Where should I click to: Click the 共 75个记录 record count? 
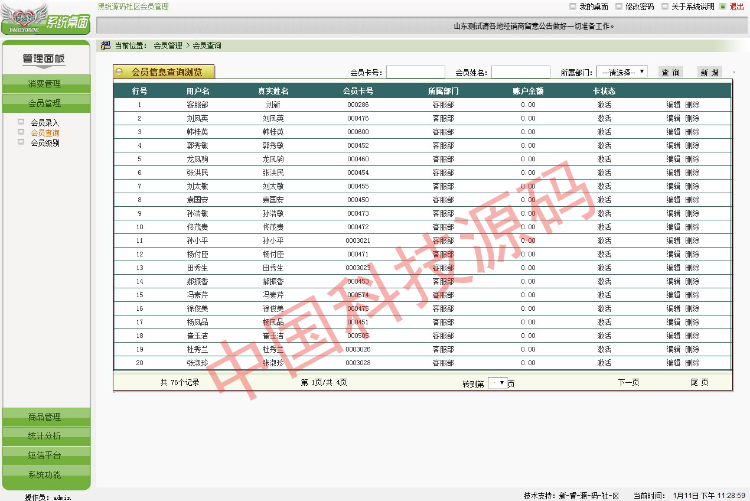coord(180,382)
